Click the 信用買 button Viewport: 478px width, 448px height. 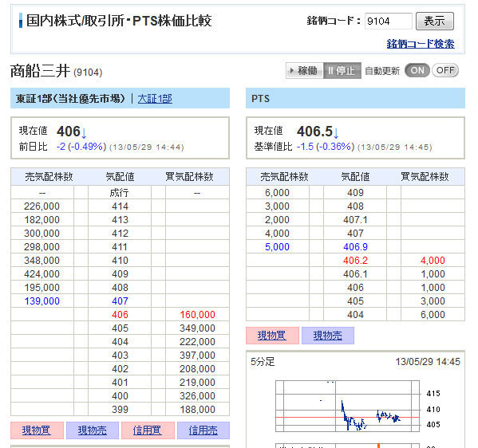point(148,430)
